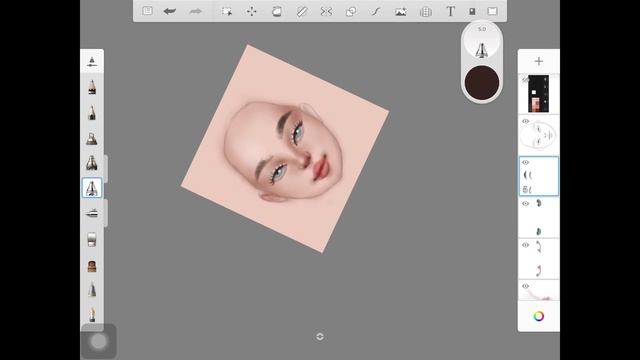Hide the face sketch outline layer

pyautogui.click(x=525, y=121)
